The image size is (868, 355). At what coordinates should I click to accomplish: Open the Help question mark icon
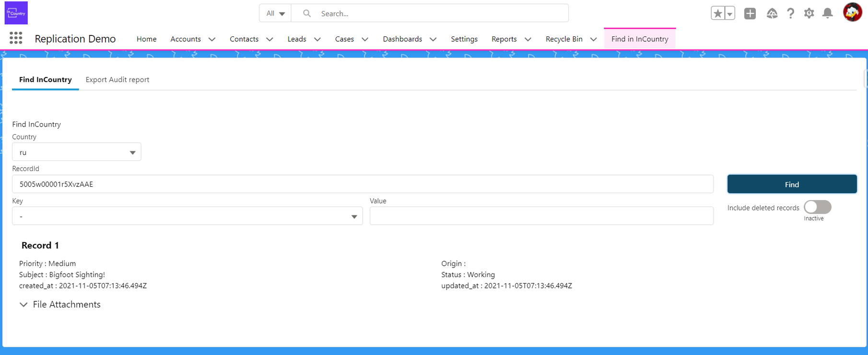[790, 13]
